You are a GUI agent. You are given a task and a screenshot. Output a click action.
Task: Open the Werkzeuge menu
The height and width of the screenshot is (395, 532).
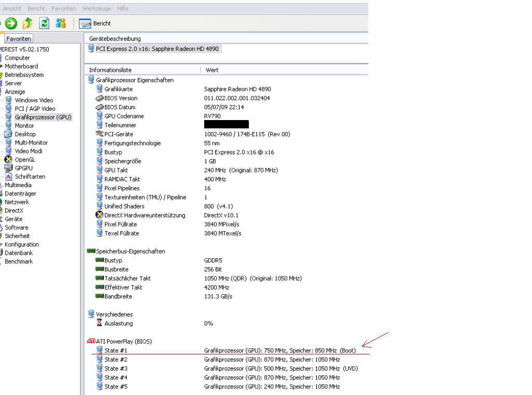coord(96,8)
